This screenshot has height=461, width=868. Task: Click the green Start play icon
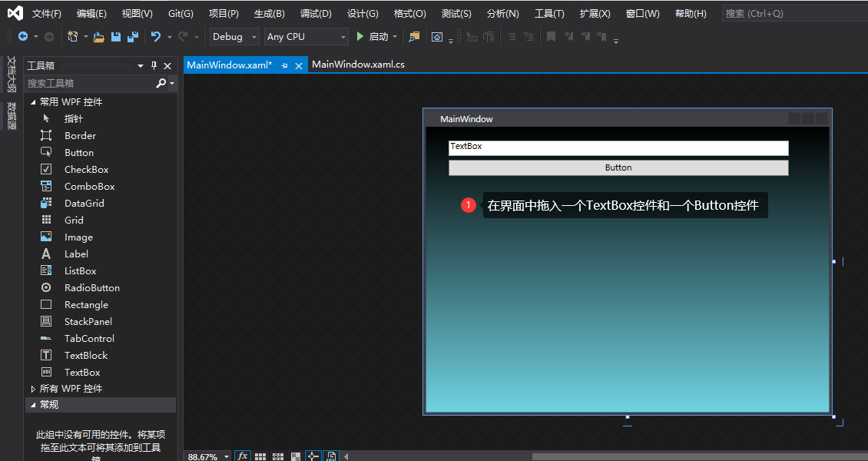tap(359, 37)
